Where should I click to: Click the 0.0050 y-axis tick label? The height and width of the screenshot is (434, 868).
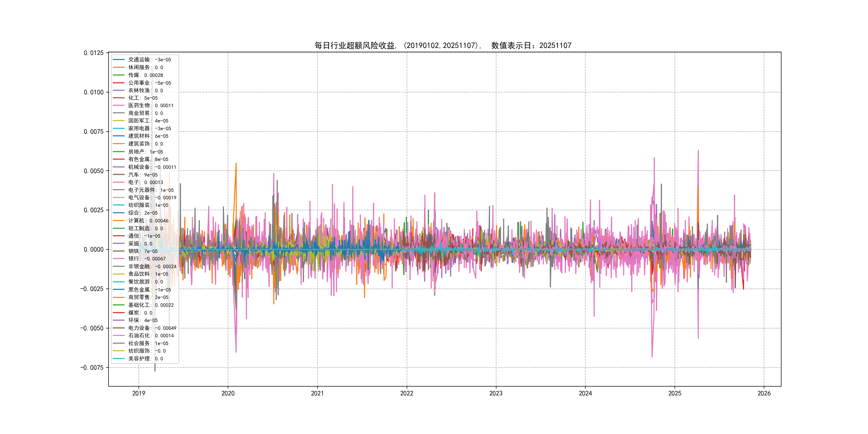click(93, 171)
